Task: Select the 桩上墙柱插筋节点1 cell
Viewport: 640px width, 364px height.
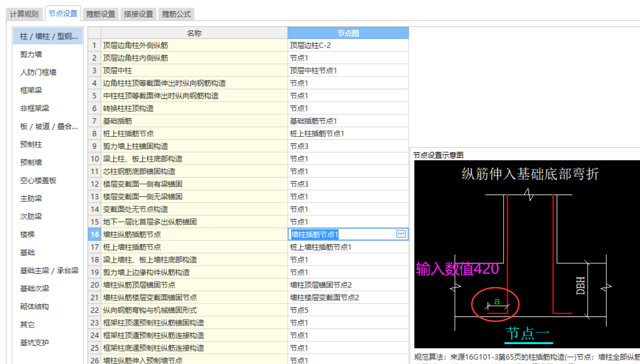Action: pos(348,247)
